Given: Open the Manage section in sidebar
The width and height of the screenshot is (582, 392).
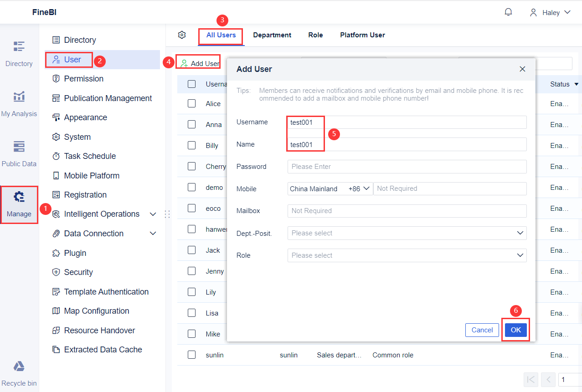Looking at the screenshot, I should pos(19,204).
